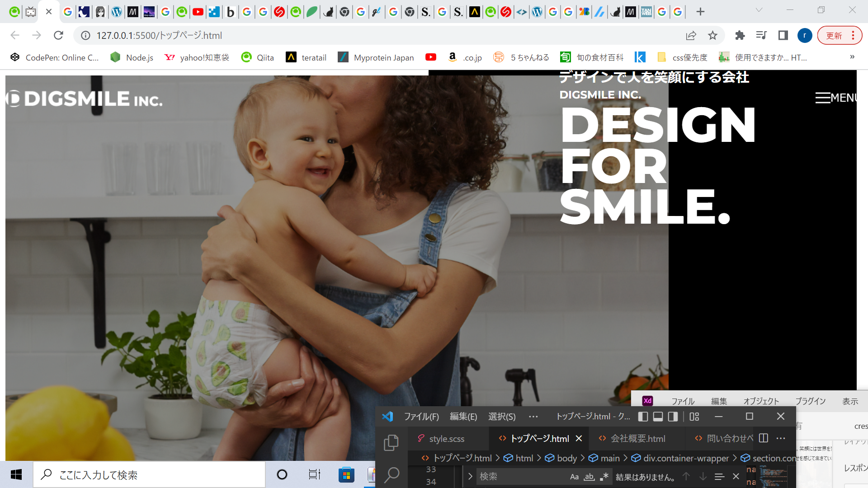Toggle match case Aa in find

pyautogui.click(x=574, y=477)
